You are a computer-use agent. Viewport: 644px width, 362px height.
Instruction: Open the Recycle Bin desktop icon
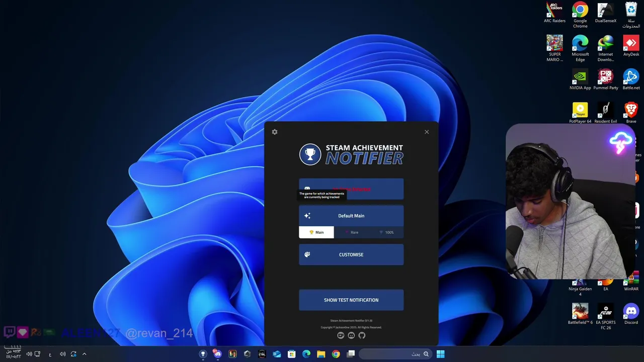click(631, 15)
